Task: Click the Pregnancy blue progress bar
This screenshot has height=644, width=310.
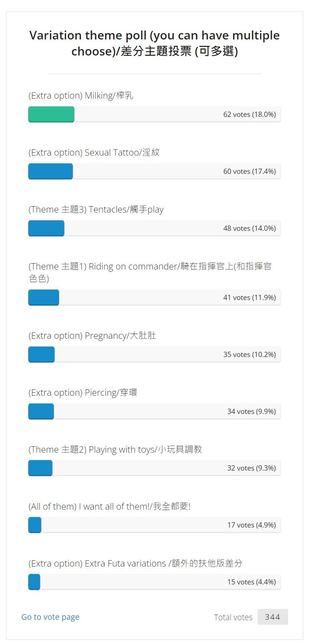Action: pyautogui.click(x=41, y=354)
